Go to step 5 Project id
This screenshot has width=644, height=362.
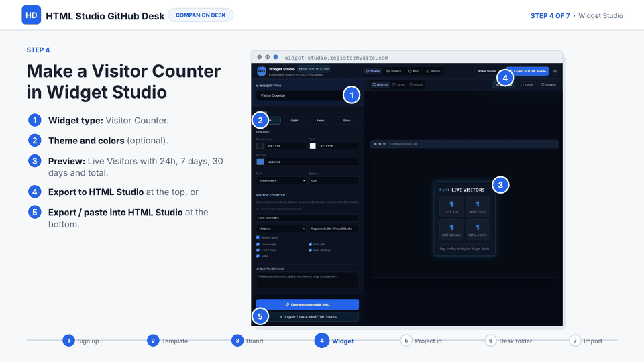421,341
